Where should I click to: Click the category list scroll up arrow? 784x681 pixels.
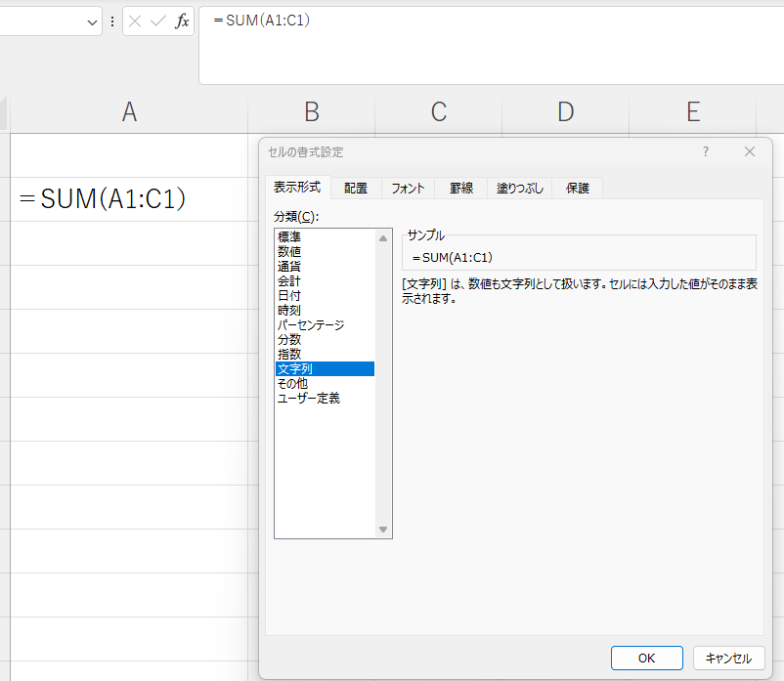coord(383,238)
